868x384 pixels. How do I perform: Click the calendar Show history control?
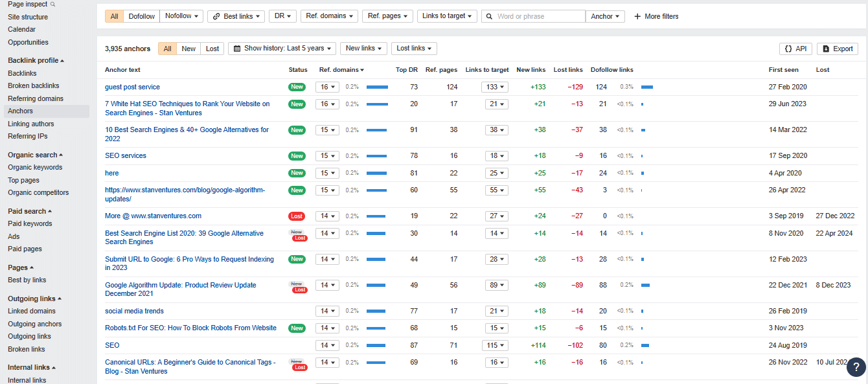[282, 49]
